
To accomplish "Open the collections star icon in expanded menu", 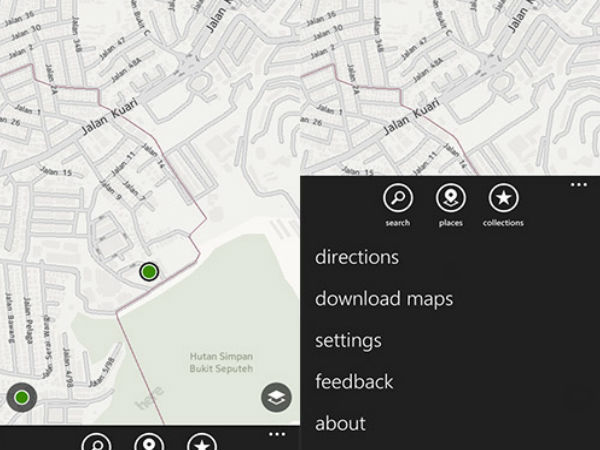I will [502, 198].
